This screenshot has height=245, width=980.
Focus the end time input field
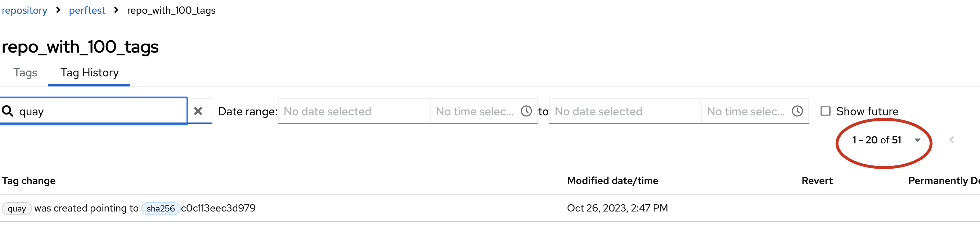[x=746, y=111]
